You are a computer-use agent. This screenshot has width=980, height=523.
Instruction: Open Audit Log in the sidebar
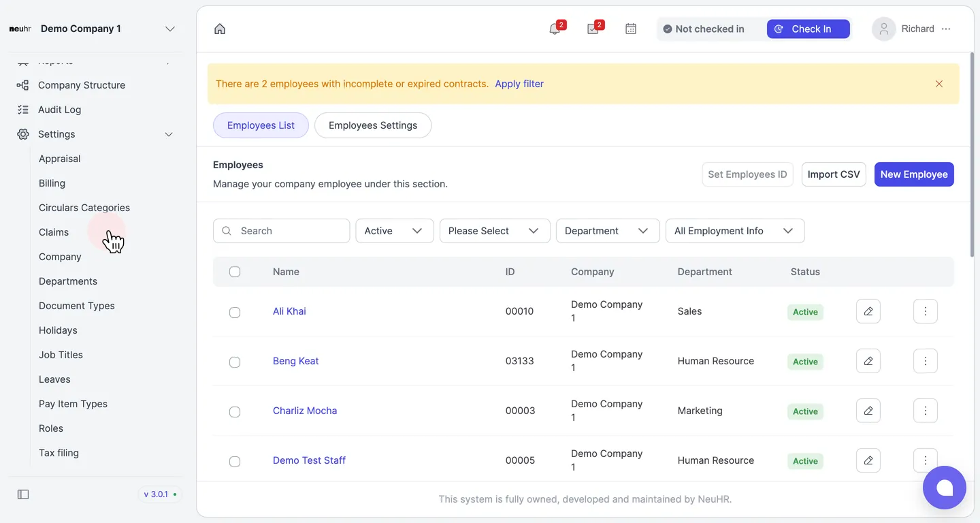pyautogui.click(x=59, y=110)
